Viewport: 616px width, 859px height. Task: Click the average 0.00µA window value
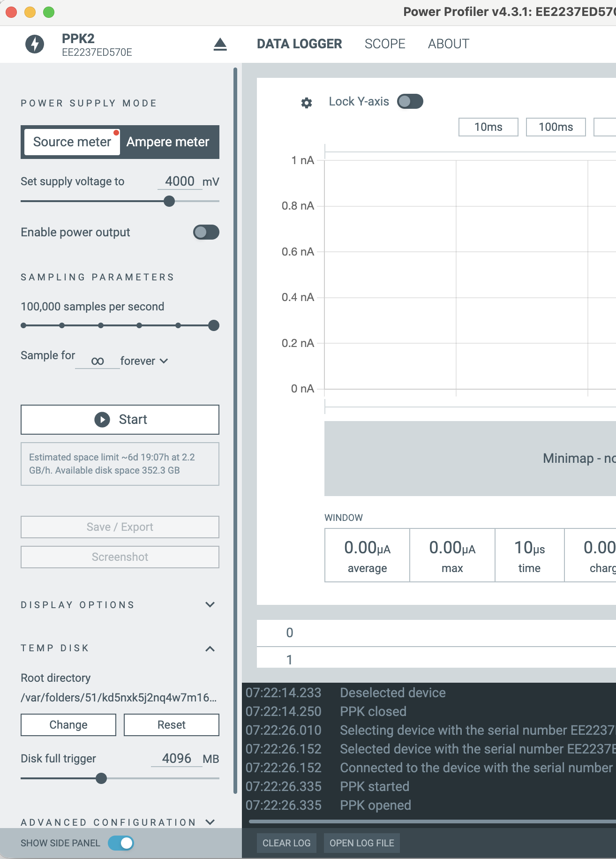tap(368, 556)
